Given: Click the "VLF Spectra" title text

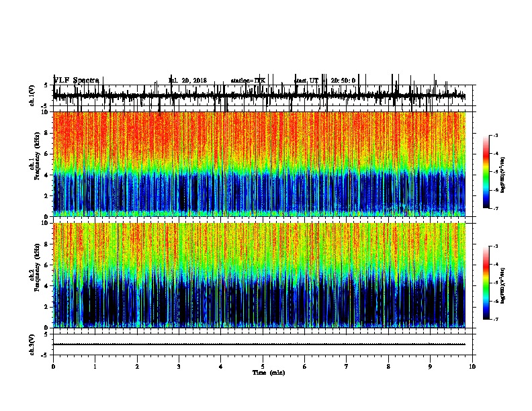Looking at the screenshot, I should [76, 81].
